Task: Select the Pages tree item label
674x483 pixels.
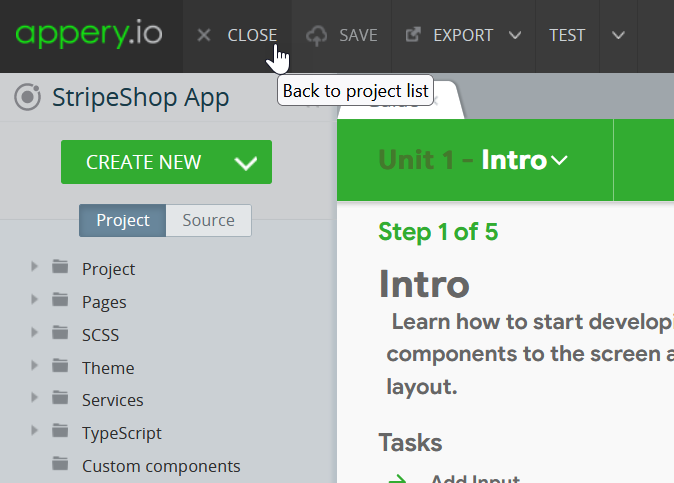Action: pyautogui.click(x=104, y=303)
